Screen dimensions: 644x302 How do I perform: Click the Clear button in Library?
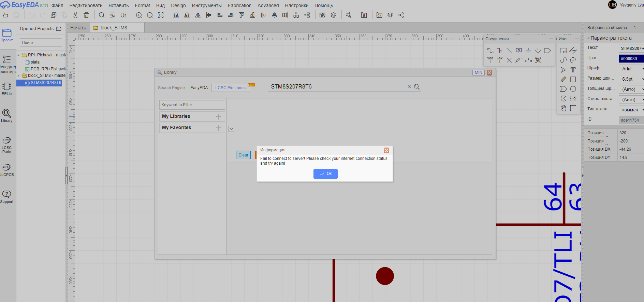243,155
